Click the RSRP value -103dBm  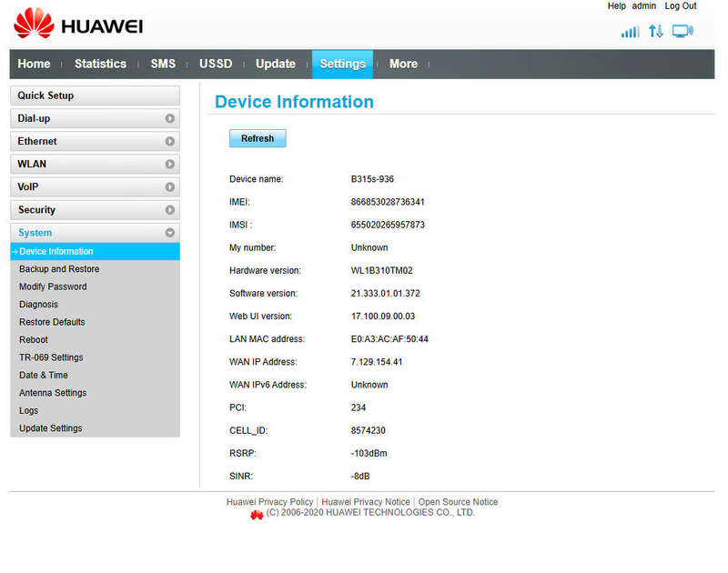tap(369, 453)
